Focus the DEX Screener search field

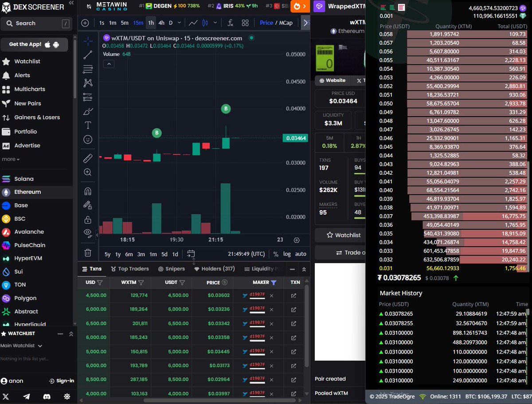35,23
